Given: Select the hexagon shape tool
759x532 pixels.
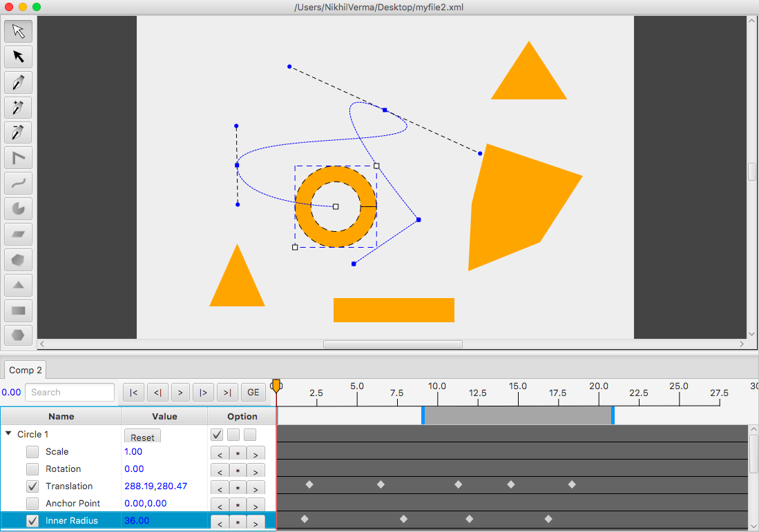Looking at the screenshot, I should [x=19, y=335].
